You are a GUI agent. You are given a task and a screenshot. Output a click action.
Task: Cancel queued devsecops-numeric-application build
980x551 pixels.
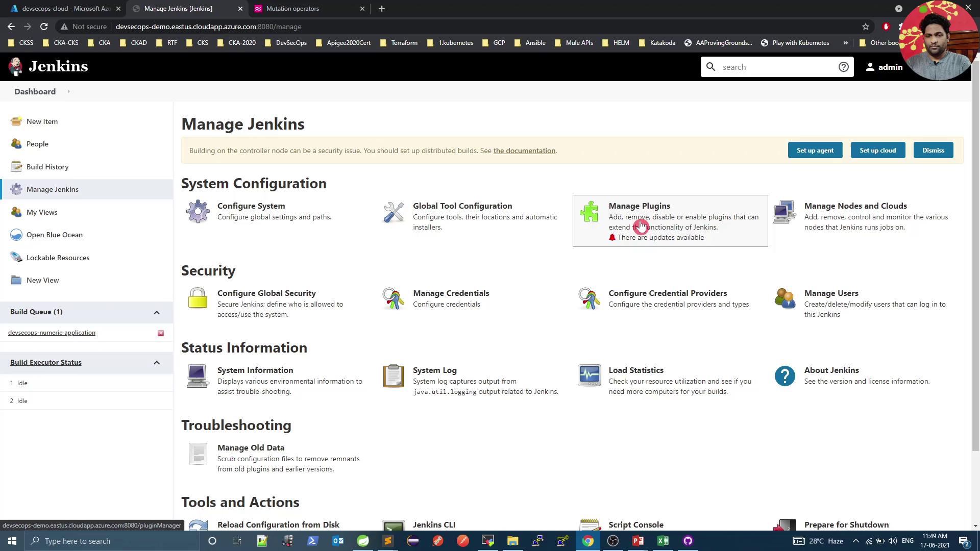pyautogui.click(x=161, y=333)
